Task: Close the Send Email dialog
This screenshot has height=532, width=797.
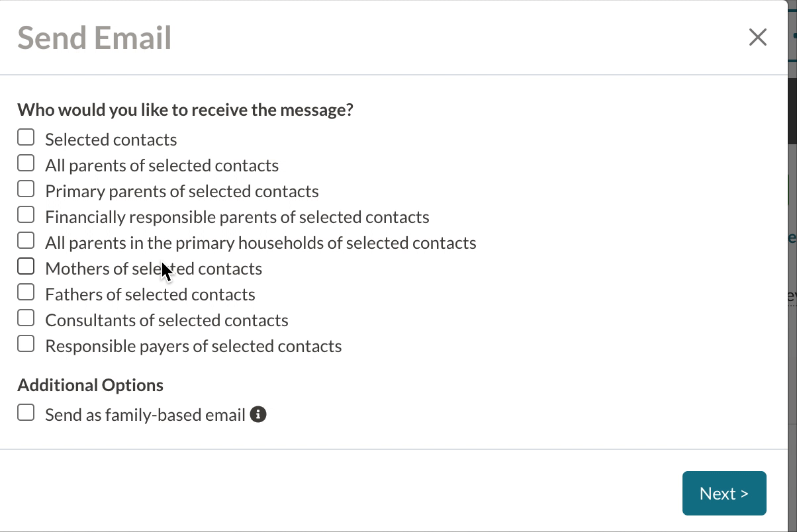Action: 757,37
